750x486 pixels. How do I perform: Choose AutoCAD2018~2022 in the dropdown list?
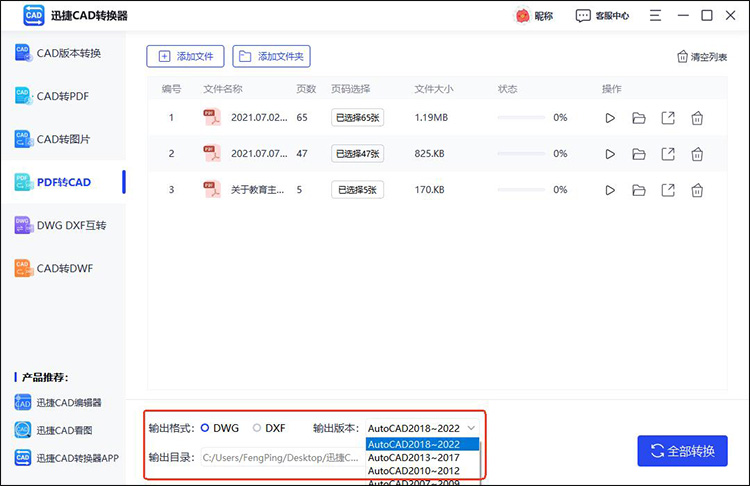422,444
